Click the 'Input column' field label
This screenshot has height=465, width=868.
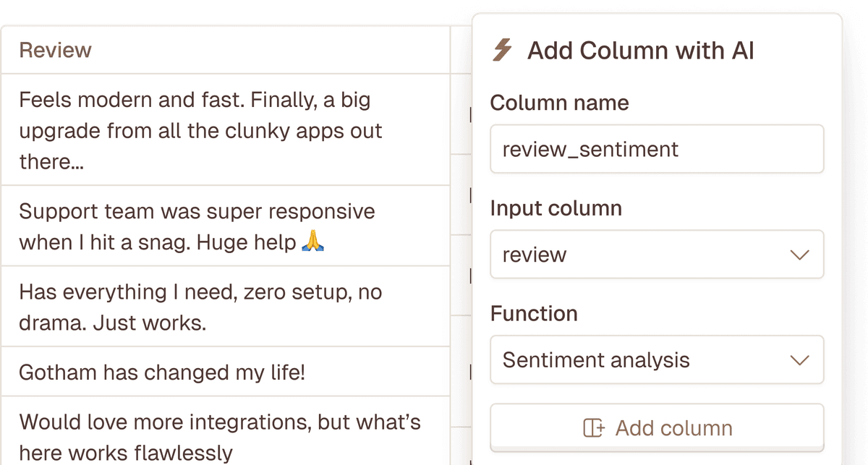556,208
